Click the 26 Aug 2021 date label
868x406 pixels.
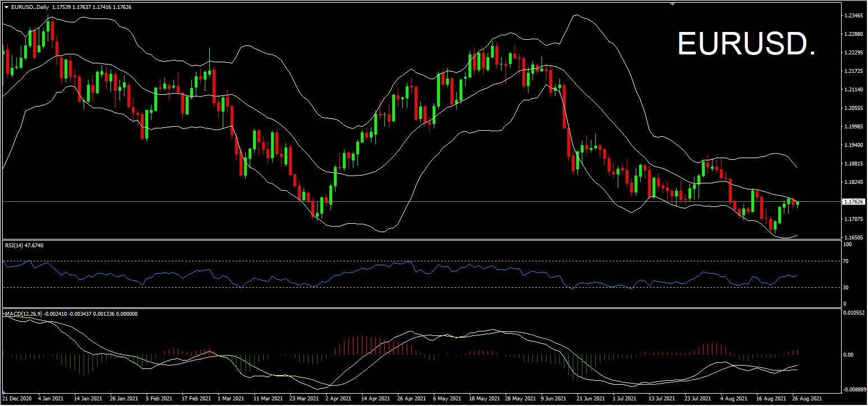click(x=807, y=398)
